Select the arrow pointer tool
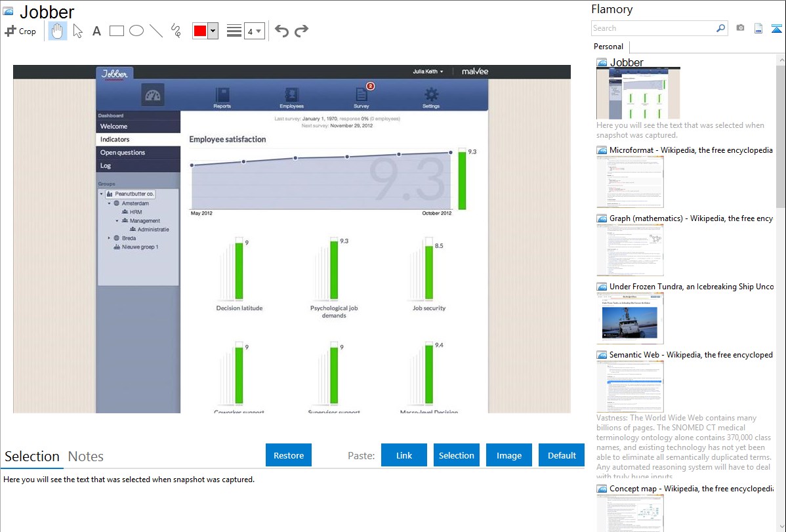 click(77, 31)
